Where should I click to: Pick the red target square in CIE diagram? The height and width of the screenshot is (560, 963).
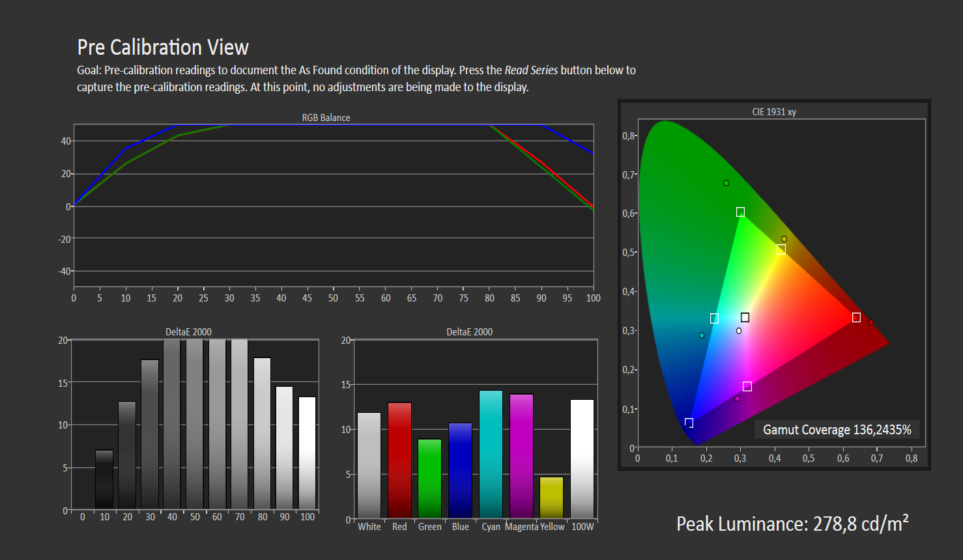coord(856,317)
